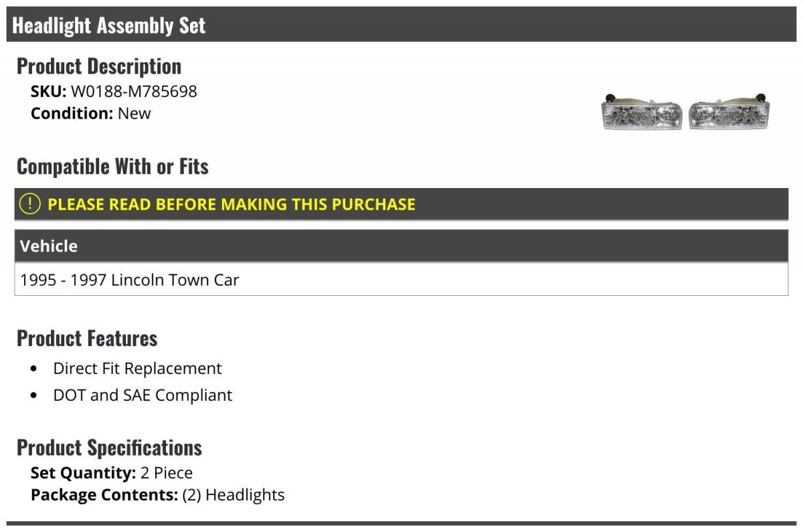Select the 1995 - 1997 Lincoln Town Car row
The width and height of the screenshot is (803, 532).
pyautogui.click(x=401, y=279)
